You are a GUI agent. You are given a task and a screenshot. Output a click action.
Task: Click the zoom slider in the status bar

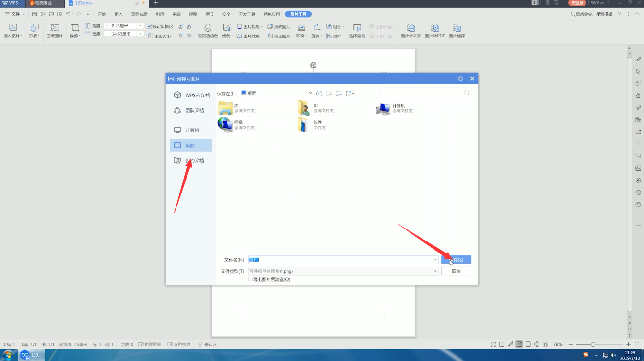[x=593, y=344]
